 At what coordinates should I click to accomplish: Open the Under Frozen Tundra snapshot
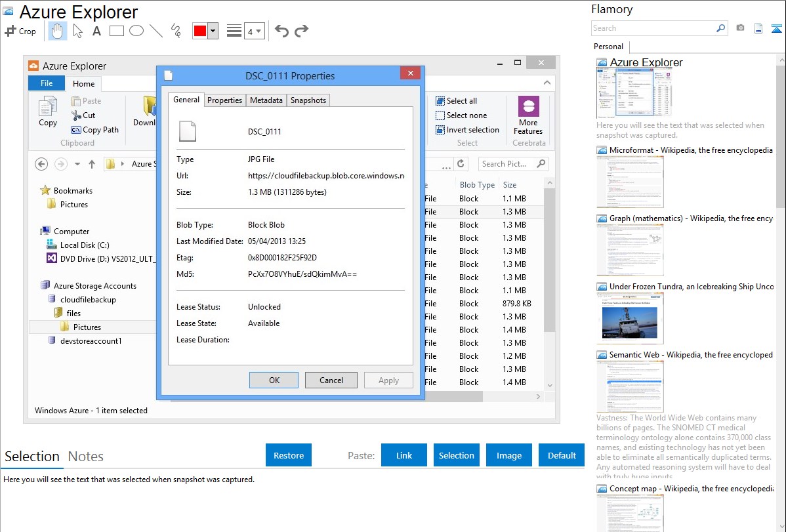click(x=630, y=318)
